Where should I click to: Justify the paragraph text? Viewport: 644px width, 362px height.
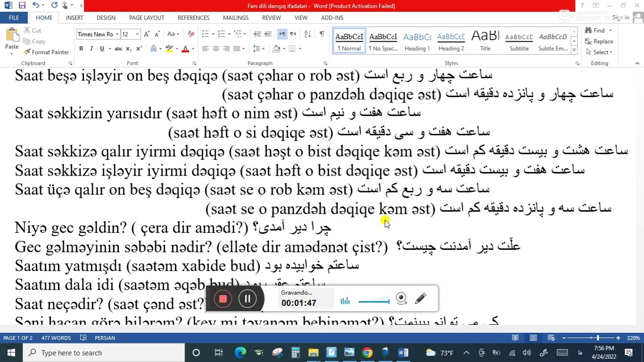coord(237,49)
